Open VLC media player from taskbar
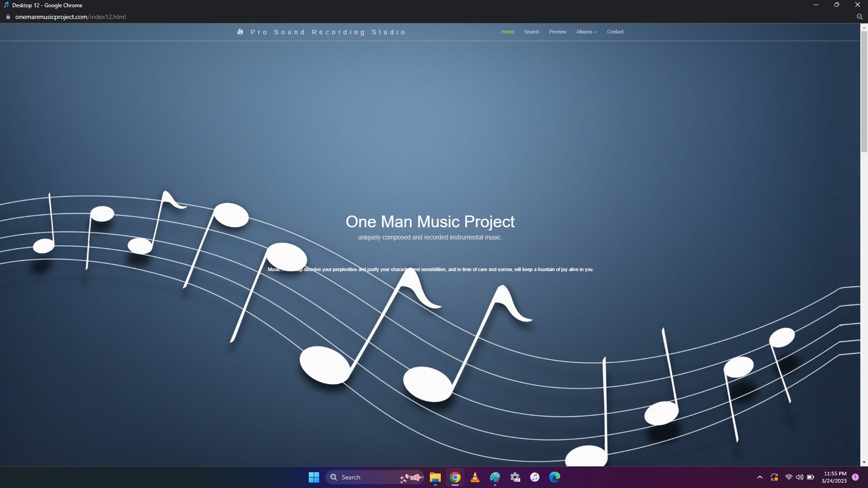This screenshot has width=868, height=488. pyautogui.click(x=475, y=477)
